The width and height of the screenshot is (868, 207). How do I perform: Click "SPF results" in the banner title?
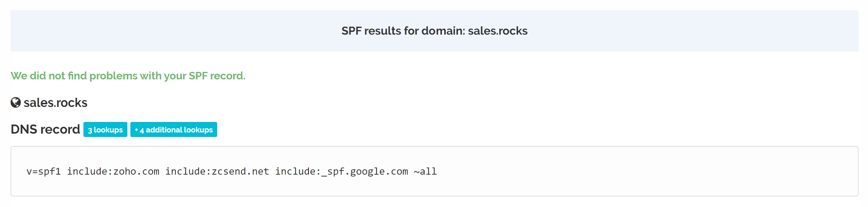click(x=371, y=31)
